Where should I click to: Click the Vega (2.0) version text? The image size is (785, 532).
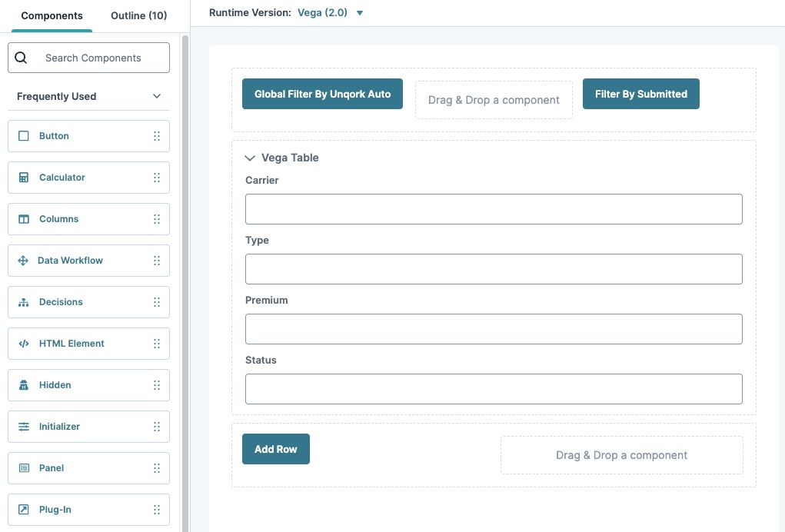[322, 12]
